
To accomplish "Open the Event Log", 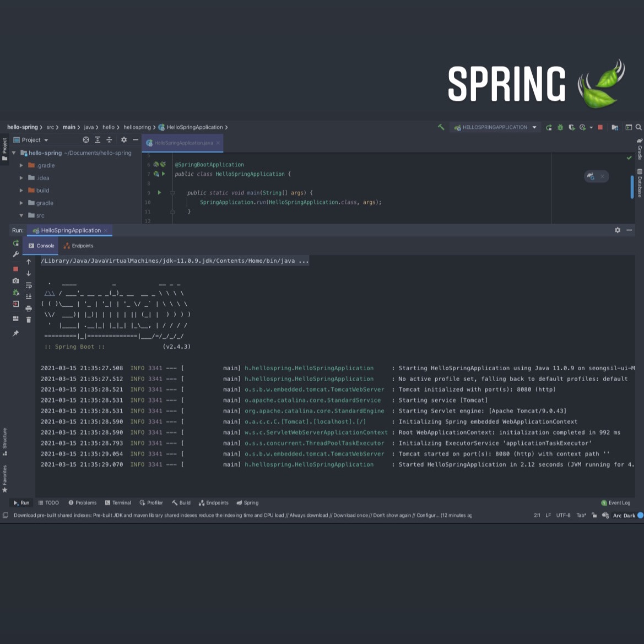I will point(616,503).
